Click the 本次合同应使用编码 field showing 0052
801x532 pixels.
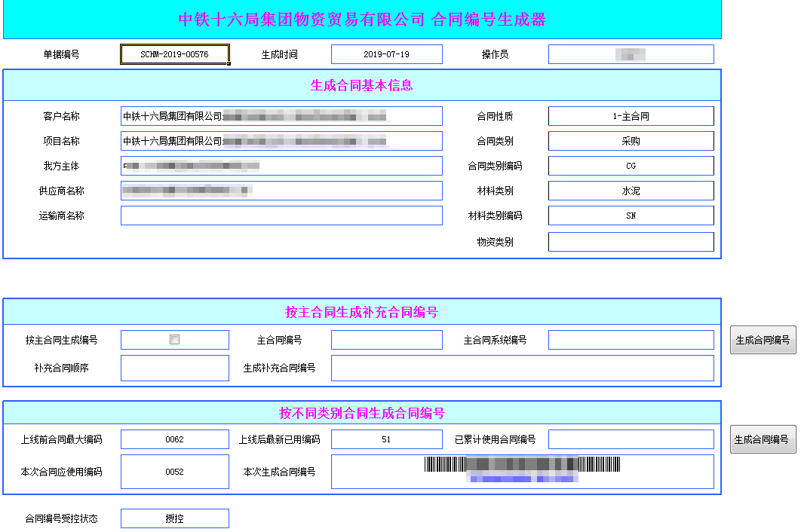click(175, 472)
